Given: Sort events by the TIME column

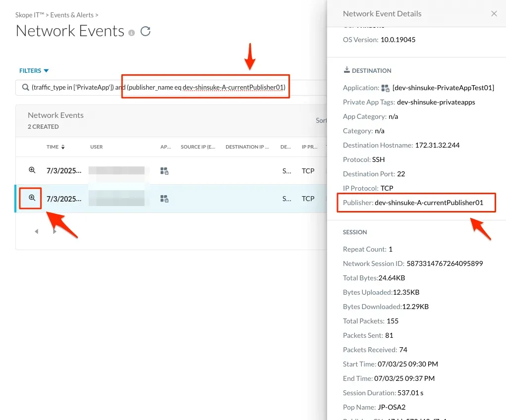Looking at the screenshot, I should pyautogui.click(x=56, y=147).
